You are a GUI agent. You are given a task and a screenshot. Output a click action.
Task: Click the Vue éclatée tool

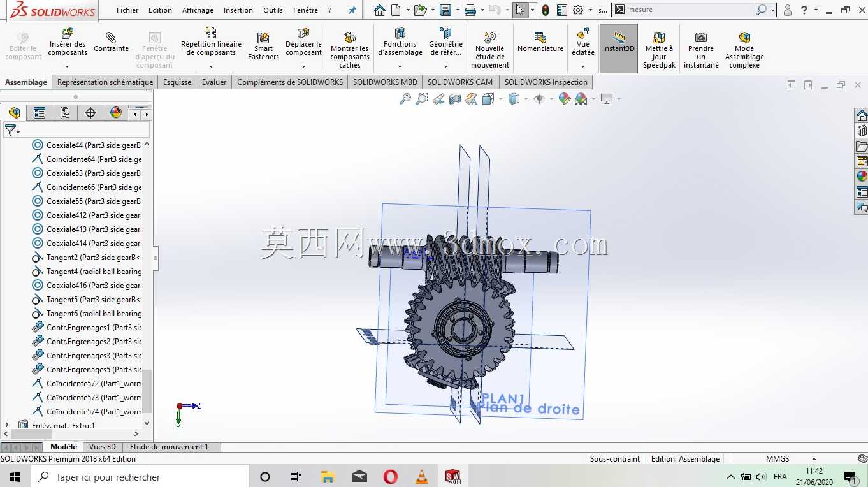pyautogui.click(x=582, y=43)
